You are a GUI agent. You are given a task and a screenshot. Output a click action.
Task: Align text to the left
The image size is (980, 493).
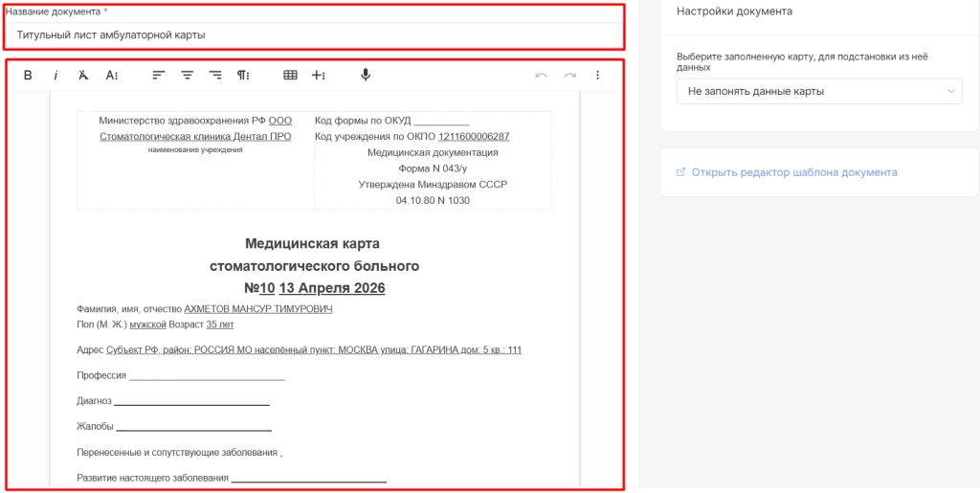tap(159, 75)
